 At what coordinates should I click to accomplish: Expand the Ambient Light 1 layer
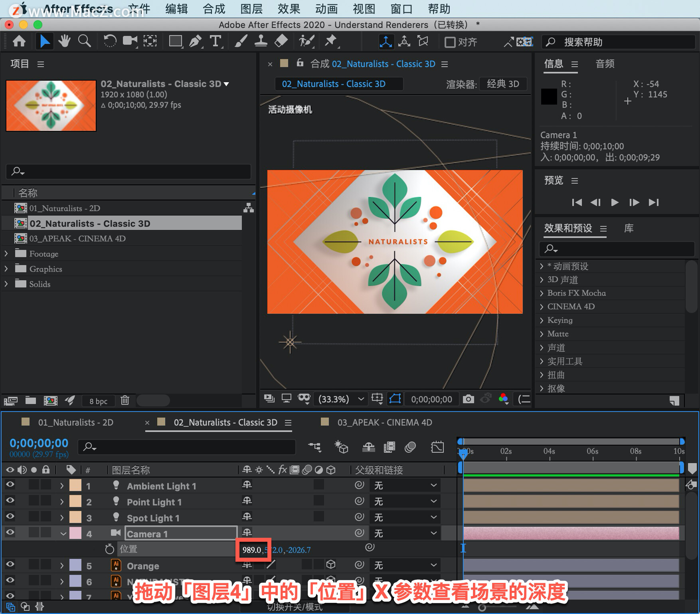pos(62,486)
